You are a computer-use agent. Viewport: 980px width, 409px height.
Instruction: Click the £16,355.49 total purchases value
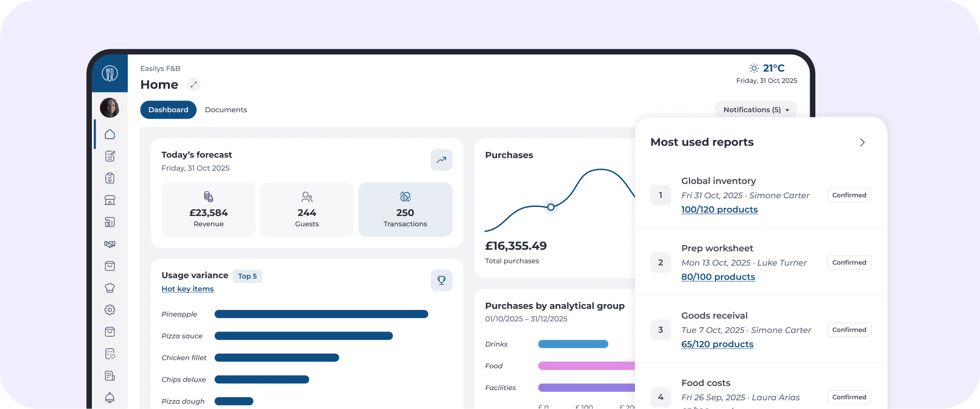point(516,246)
